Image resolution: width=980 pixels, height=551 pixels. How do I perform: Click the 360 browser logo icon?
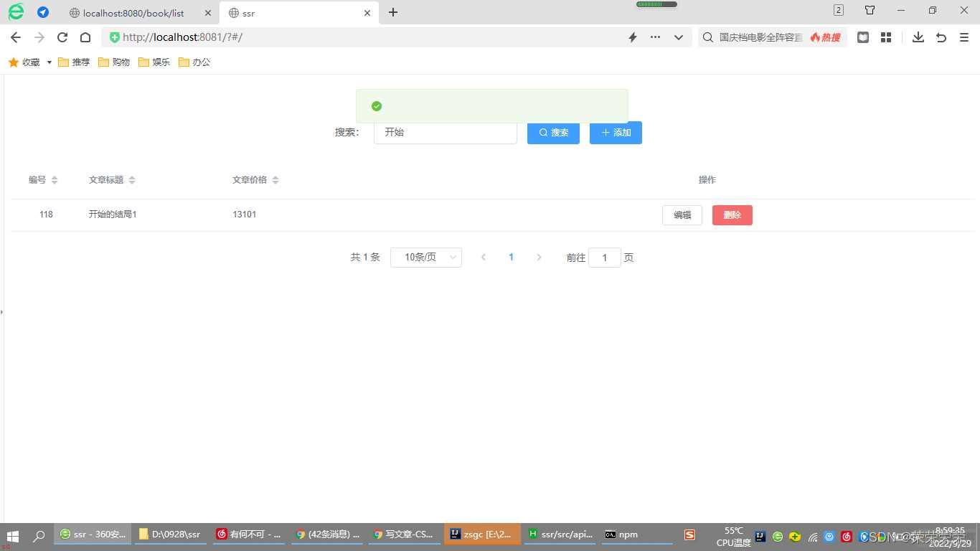click(16, 11)
